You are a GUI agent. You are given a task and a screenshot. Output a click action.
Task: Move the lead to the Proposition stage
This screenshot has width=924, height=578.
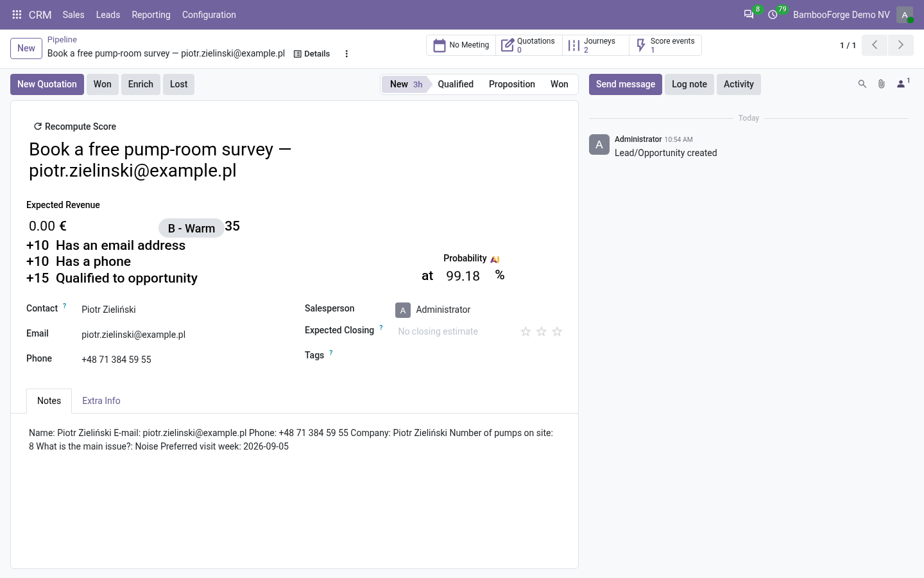pos(512,84)
